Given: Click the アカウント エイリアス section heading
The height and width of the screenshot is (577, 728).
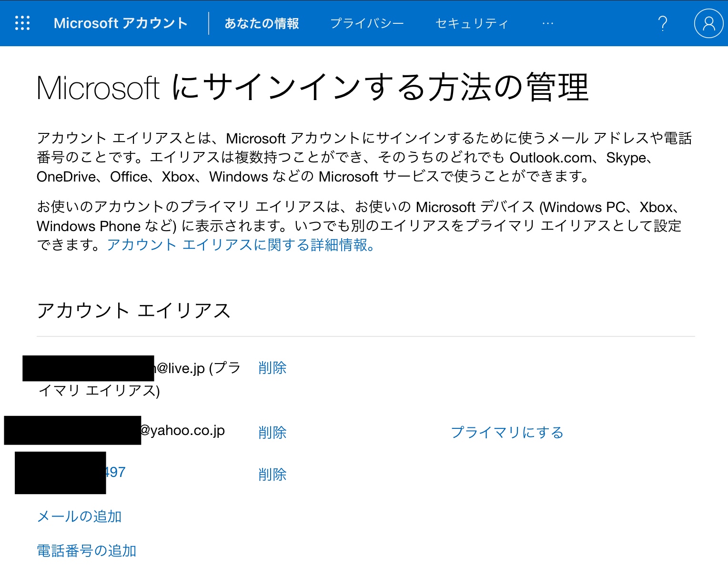Looking at the screenshot, I should (134, 310).
